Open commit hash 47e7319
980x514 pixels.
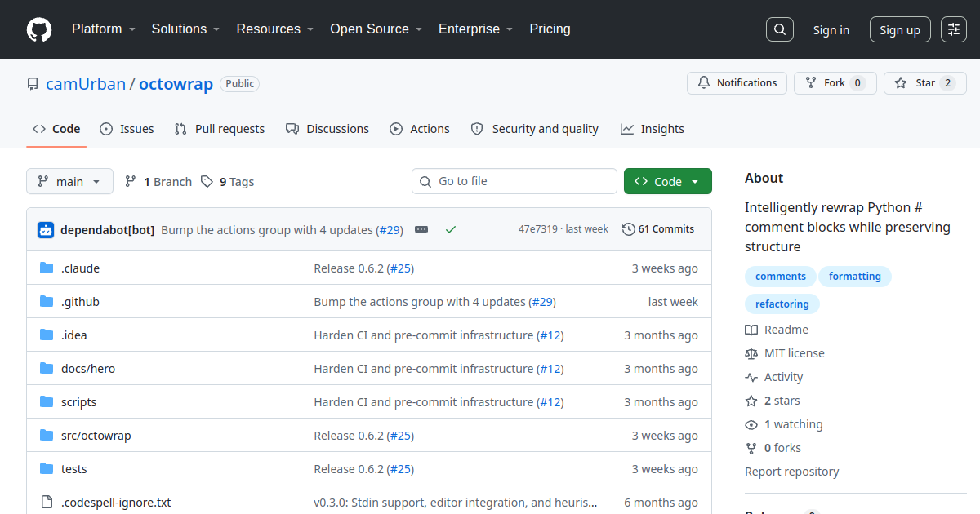pos(538,229)
